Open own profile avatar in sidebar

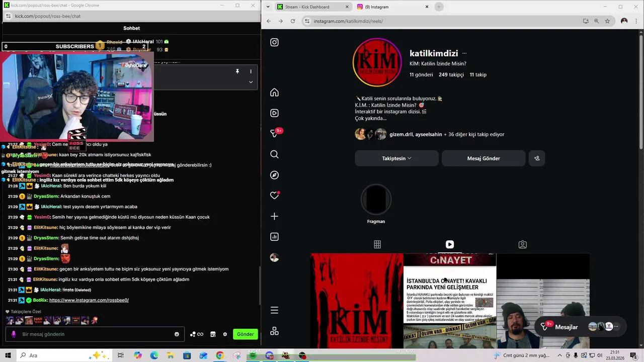(x=274, y=257)
